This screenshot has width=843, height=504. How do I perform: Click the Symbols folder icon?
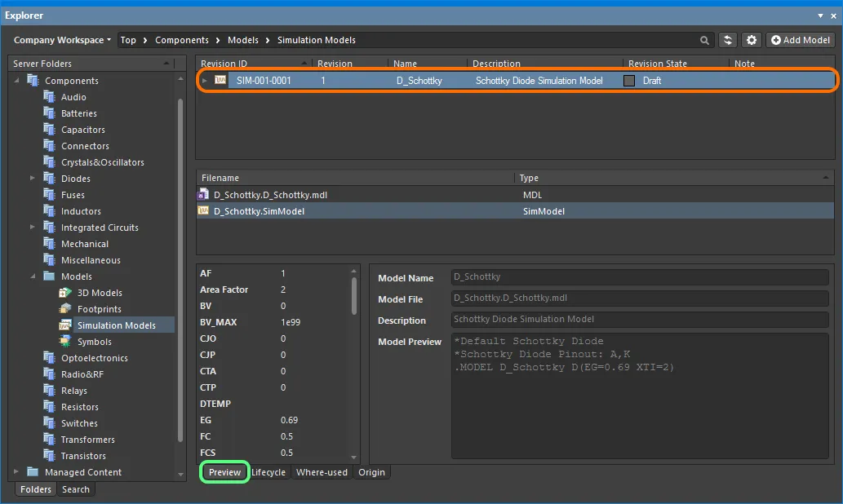(66, 342)
